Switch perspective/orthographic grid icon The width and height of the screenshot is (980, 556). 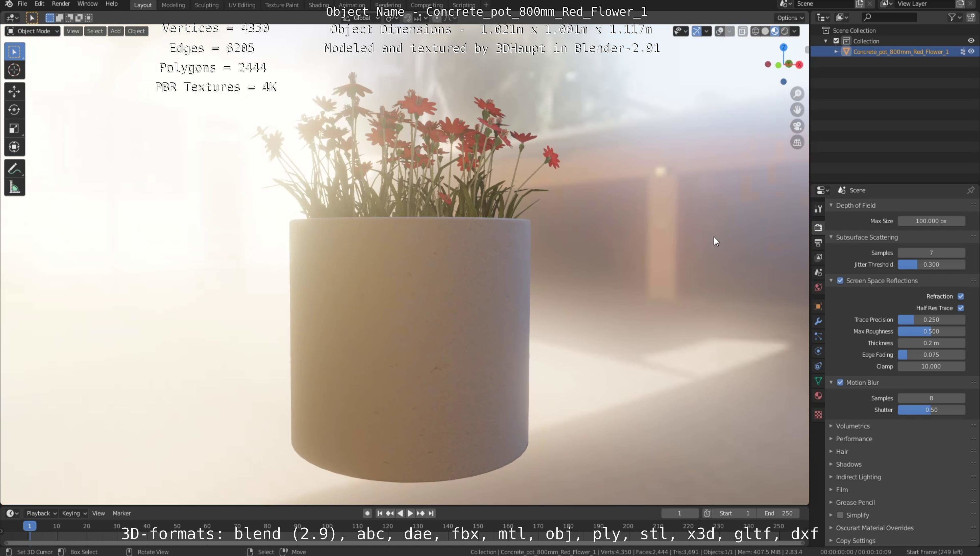[x=797, y=143]
